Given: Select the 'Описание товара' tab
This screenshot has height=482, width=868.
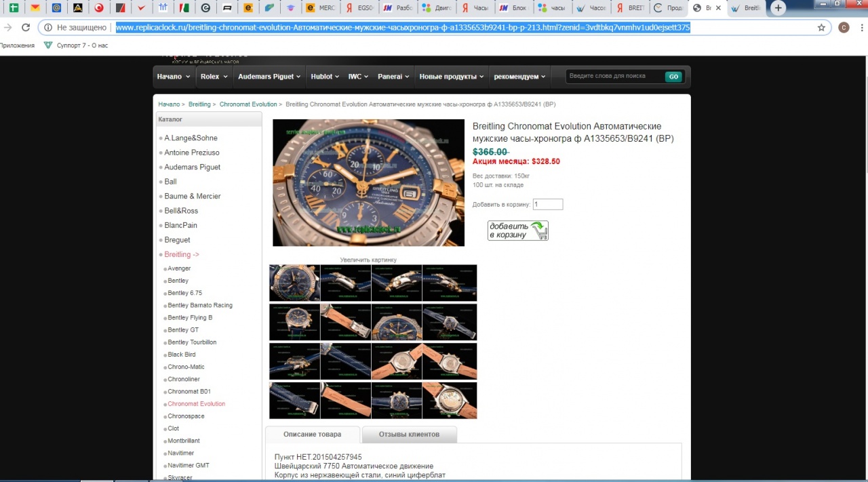Looking at the screenshot, I should click(312, 435).
